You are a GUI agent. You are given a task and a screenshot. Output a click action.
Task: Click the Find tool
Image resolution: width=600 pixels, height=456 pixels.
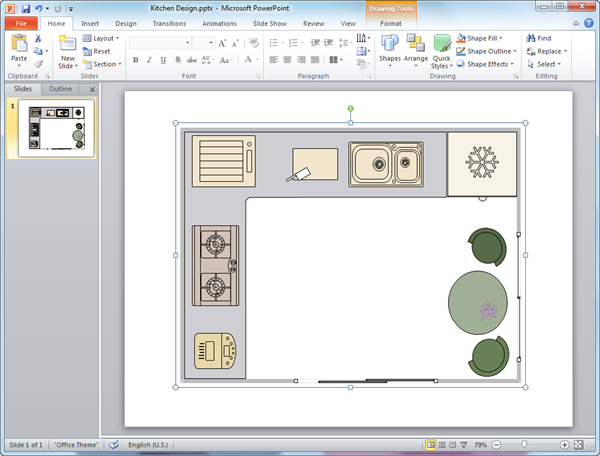tap(544, 38)
